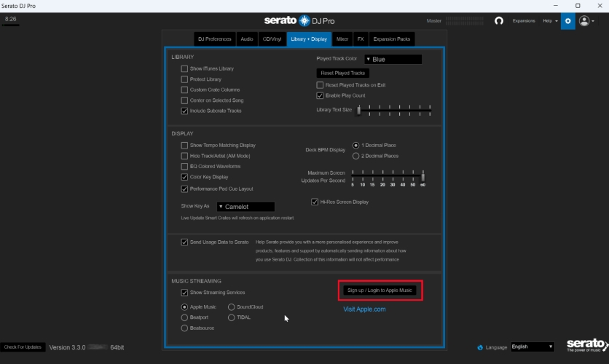Uncheck Show Streaming Services
Screen dimensions: 609x364
184,293
